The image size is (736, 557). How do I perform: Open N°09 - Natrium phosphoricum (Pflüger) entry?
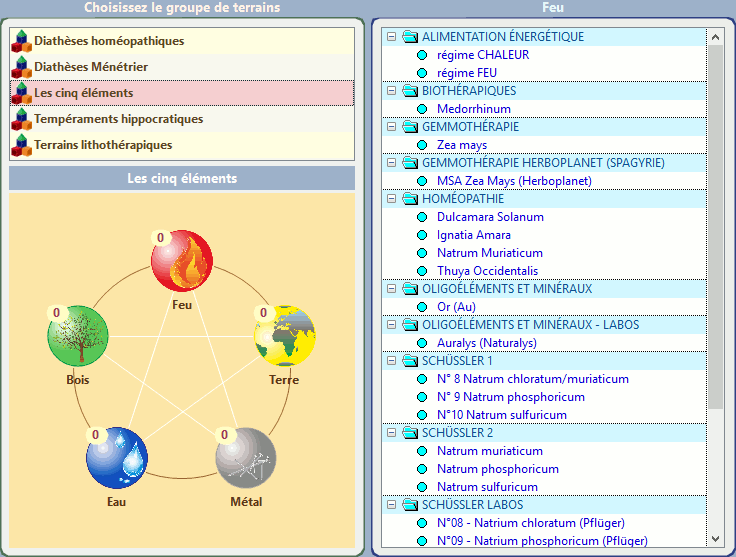tap(542, 541)
